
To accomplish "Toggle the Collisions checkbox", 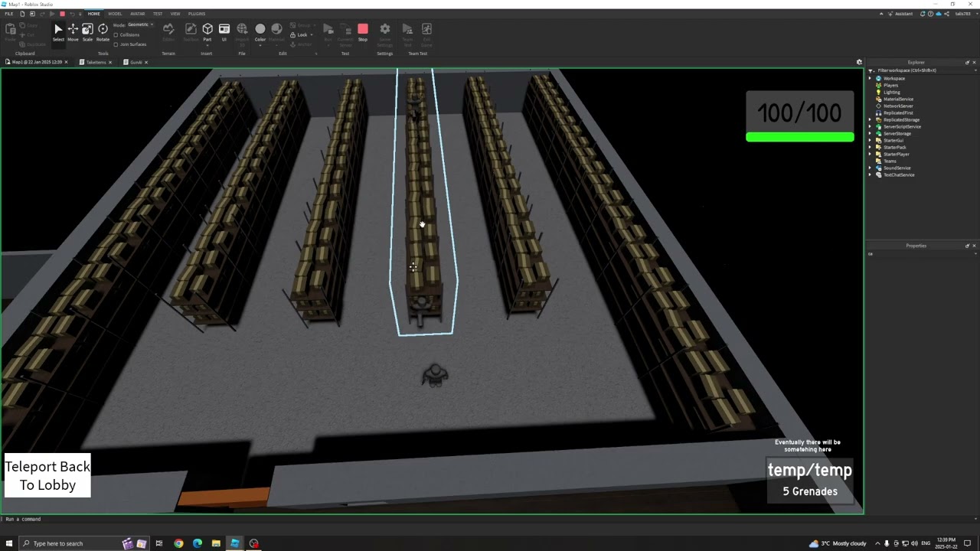I will pyautogui.click(x=116, y=35).
